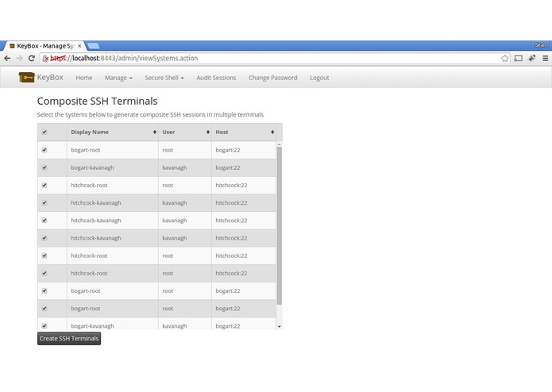Click the Host column header label

(x=222, y=132)
